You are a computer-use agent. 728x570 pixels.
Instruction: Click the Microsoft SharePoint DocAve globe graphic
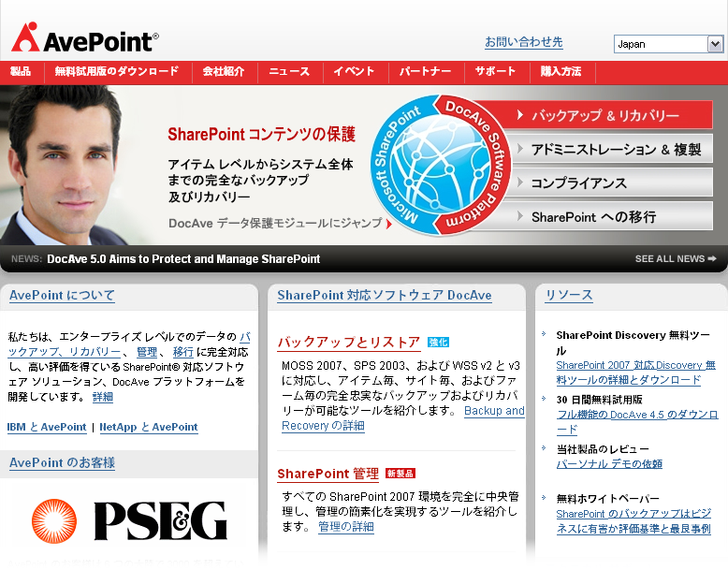point(442,166)
